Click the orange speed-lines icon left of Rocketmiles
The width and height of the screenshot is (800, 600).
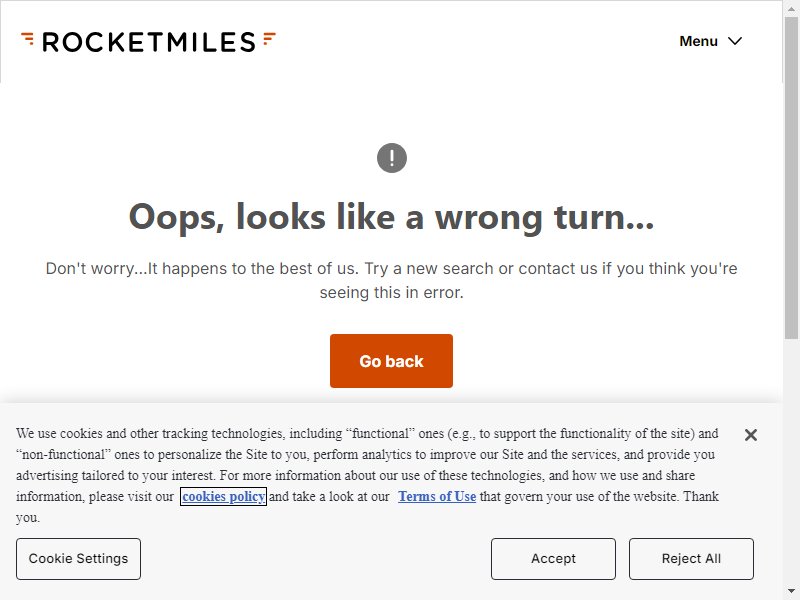click(28, 38)
